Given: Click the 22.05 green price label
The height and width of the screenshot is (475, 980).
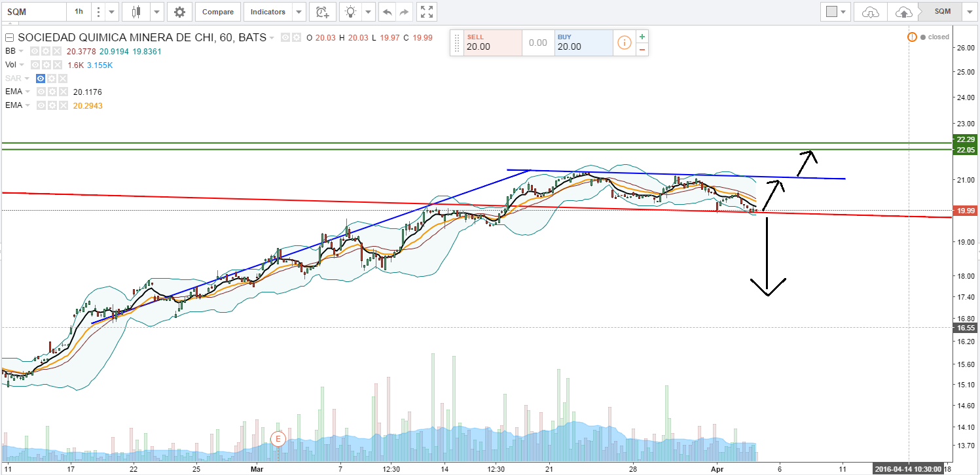Looking at the screenshot, I should (966, 150).
